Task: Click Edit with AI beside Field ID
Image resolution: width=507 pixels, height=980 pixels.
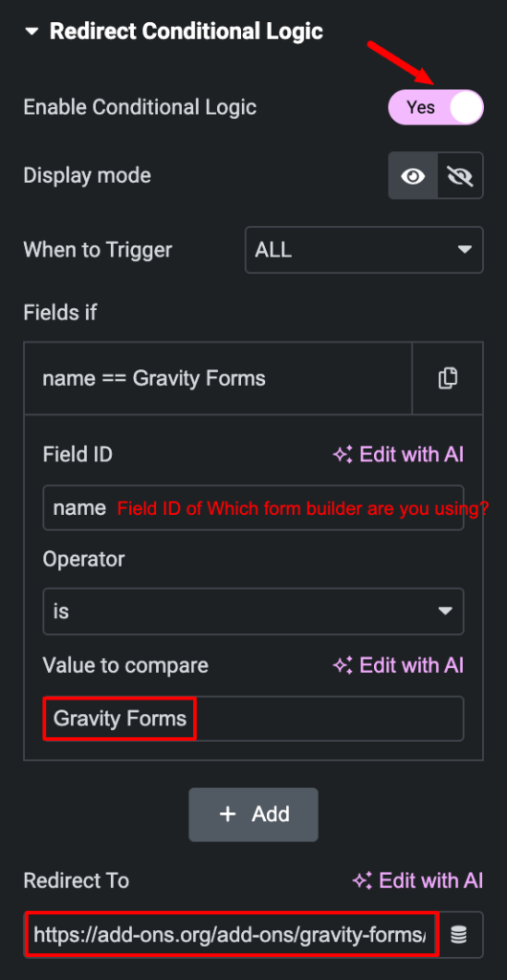Action: (412, 455)
